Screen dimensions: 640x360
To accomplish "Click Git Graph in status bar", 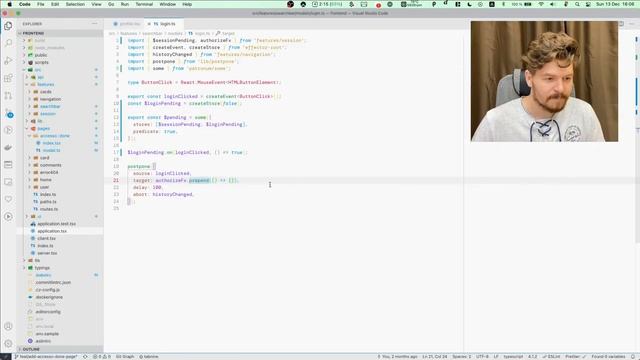I will [x=125, y=357].
